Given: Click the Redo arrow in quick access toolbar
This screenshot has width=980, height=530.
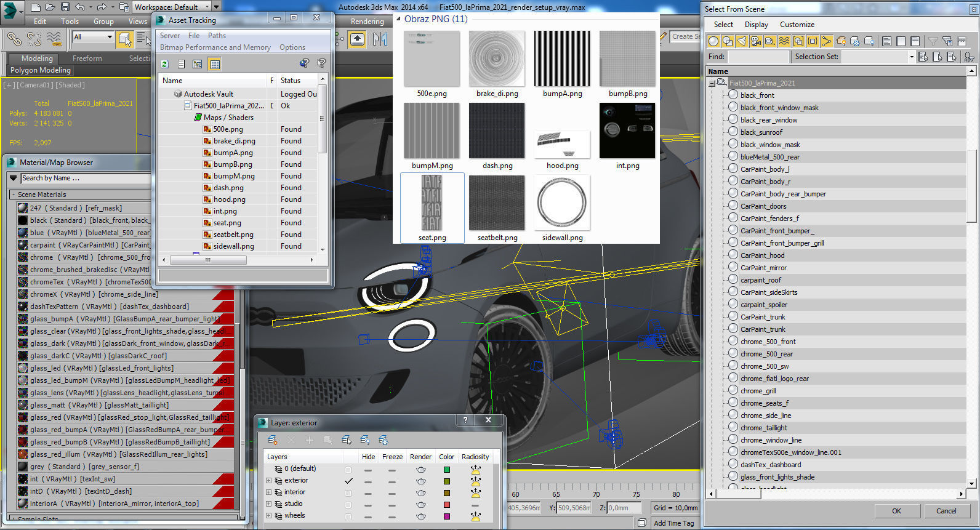Looking at the screenshot, I should [102, 7].
